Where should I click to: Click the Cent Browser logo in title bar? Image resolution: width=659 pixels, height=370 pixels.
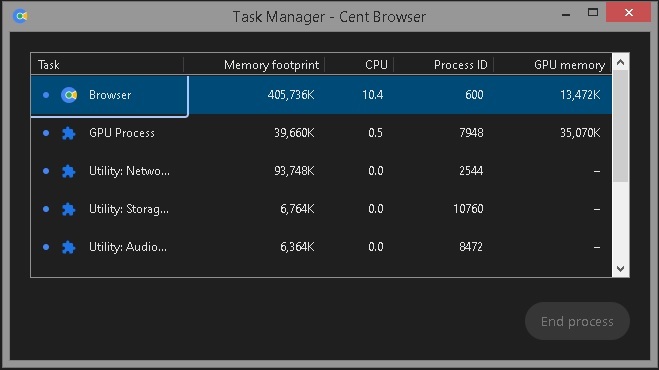pyautogui.click(x=20, y=16)
